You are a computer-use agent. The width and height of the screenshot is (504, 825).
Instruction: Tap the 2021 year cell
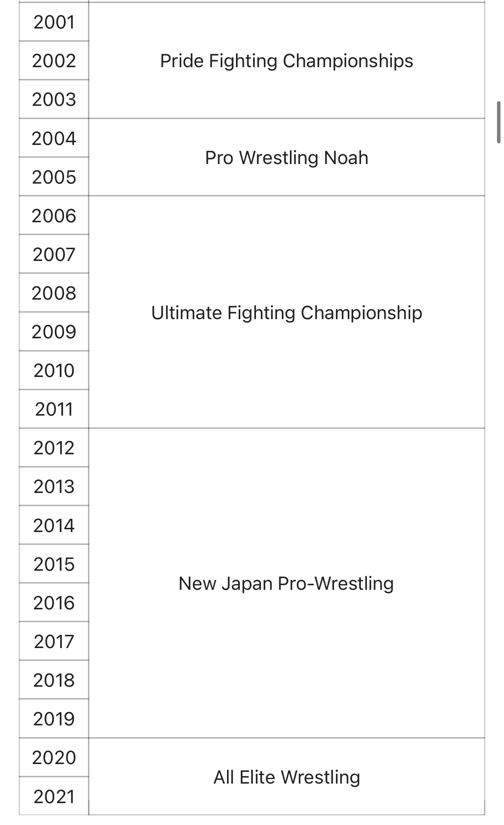[x=54, y=797]
